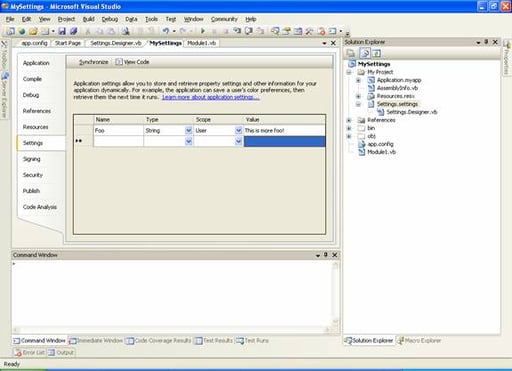Image resolution: width=512 pixels, height=371 pixels.
Task: Collapse the My Project tree node
Action: tap(349, 72)
